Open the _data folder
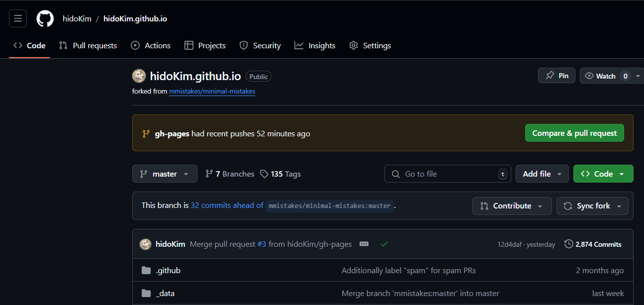 pyautogui.click(x=165, y=294)
